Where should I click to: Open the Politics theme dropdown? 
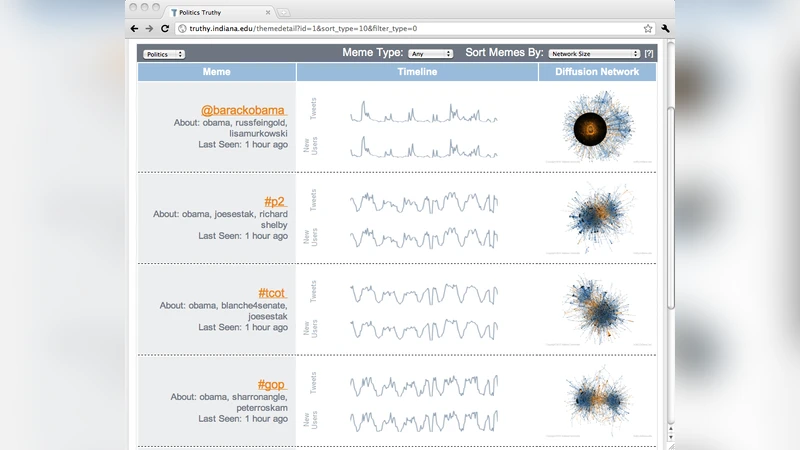[x=164, y=54]
